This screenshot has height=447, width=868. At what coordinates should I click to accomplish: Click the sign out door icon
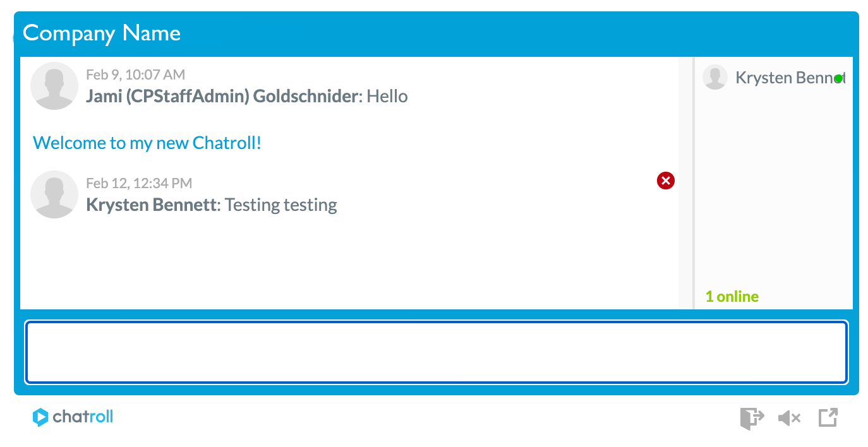pyautogui.click(x=752, y=418)
